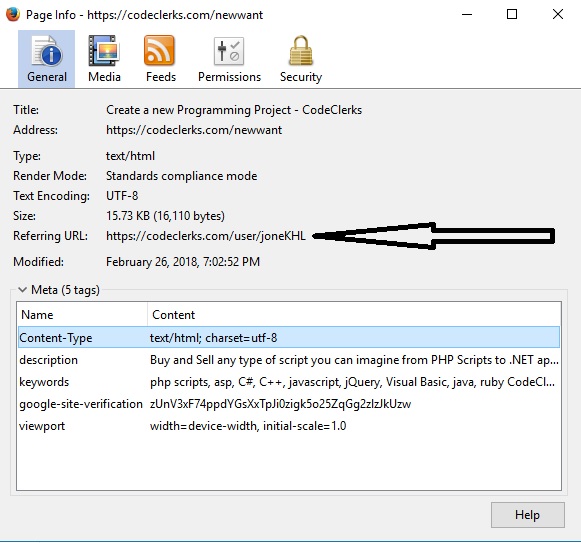
Task: Select the keywords meta row
Action: (289, 382)
